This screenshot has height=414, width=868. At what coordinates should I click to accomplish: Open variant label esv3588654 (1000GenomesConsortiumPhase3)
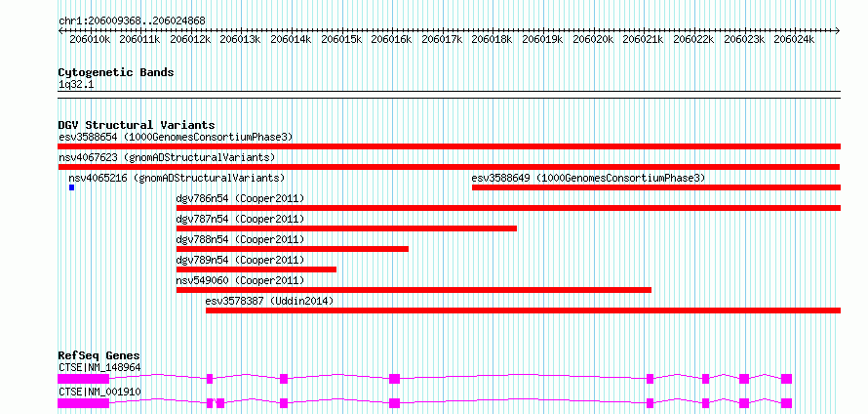(176, 137)
